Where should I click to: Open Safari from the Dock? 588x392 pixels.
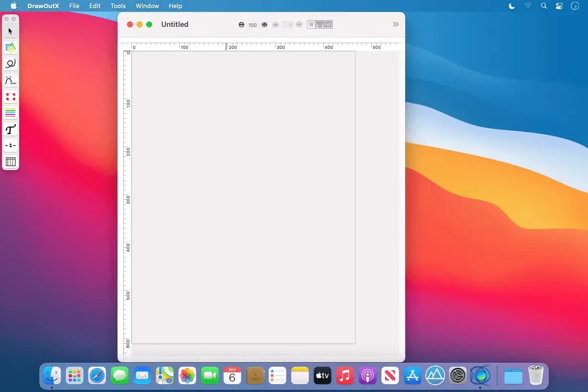(x=97, y=376)
